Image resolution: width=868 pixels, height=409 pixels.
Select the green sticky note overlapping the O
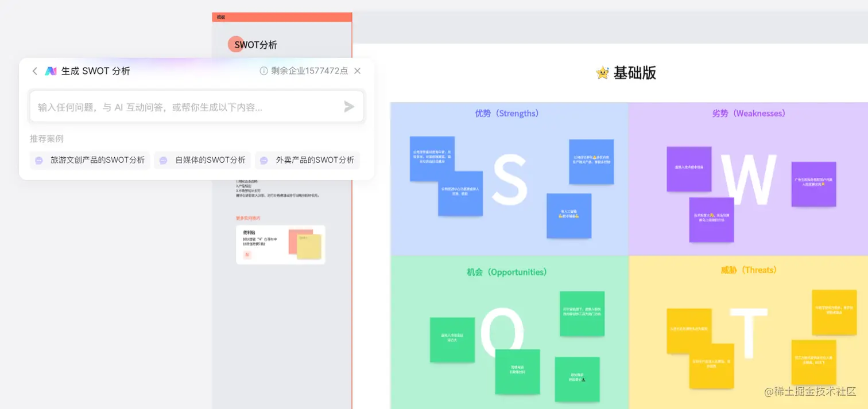tap(518, 372)
